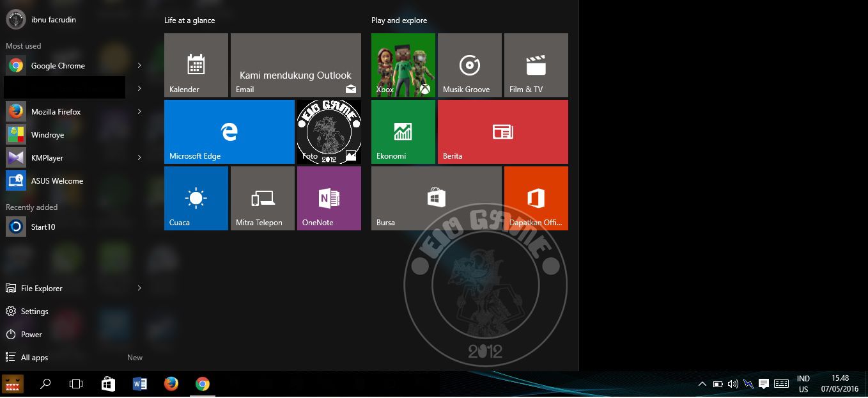Open the Kalender tile
The width and height of the screenshot is (868, 398).
(x=196, y=65)
